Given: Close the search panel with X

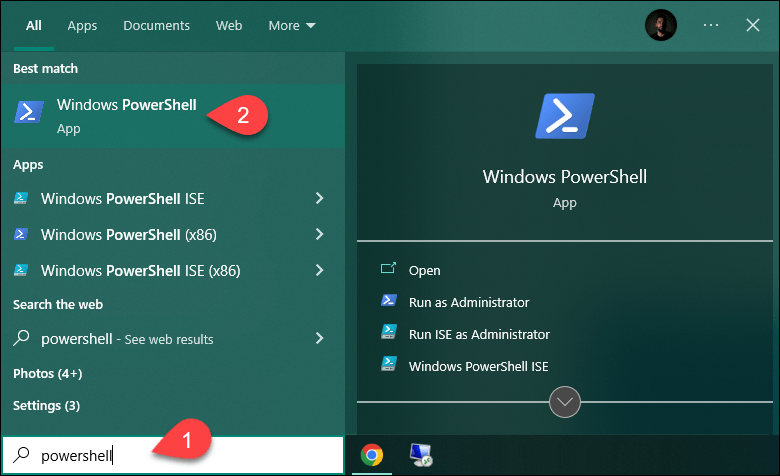Looking at the screenshot, I should [753, 25].
